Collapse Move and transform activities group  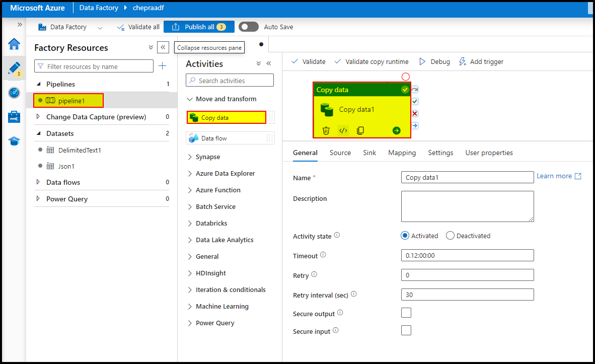tap(190, 99)
